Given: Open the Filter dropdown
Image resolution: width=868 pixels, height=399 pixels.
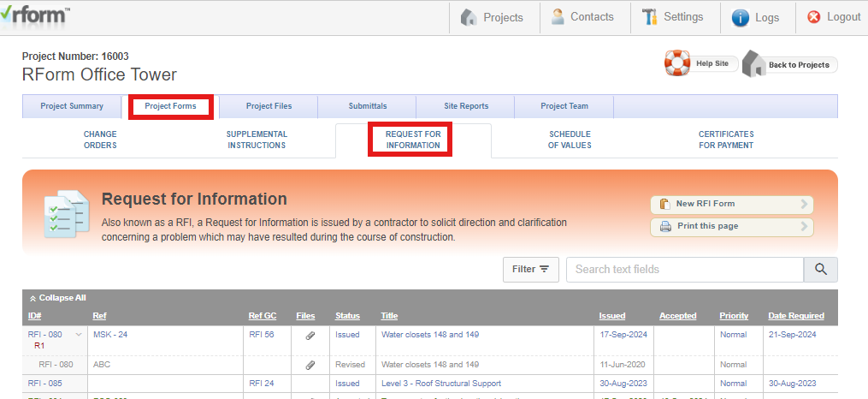Looking at the screenshot, I should click(x=531, y=270).
